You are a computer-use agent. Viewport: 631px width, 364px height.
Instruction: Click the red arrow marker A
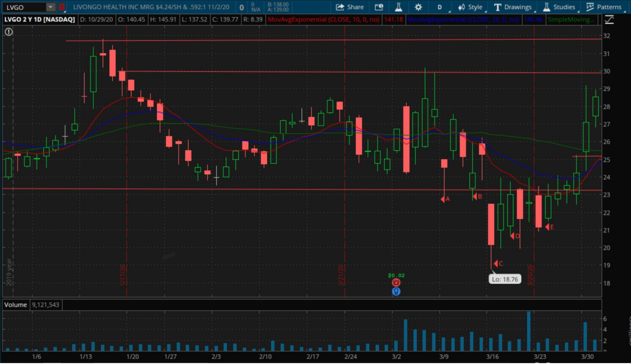[445, 199]
